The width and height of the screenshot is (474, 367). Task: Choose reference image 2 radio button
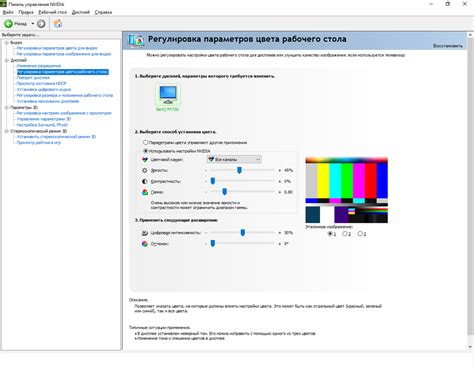point(345,234)
